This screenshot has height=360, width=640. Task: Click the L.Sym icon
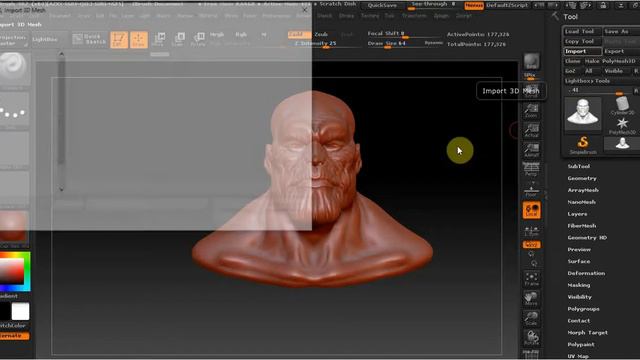(531, 231)
